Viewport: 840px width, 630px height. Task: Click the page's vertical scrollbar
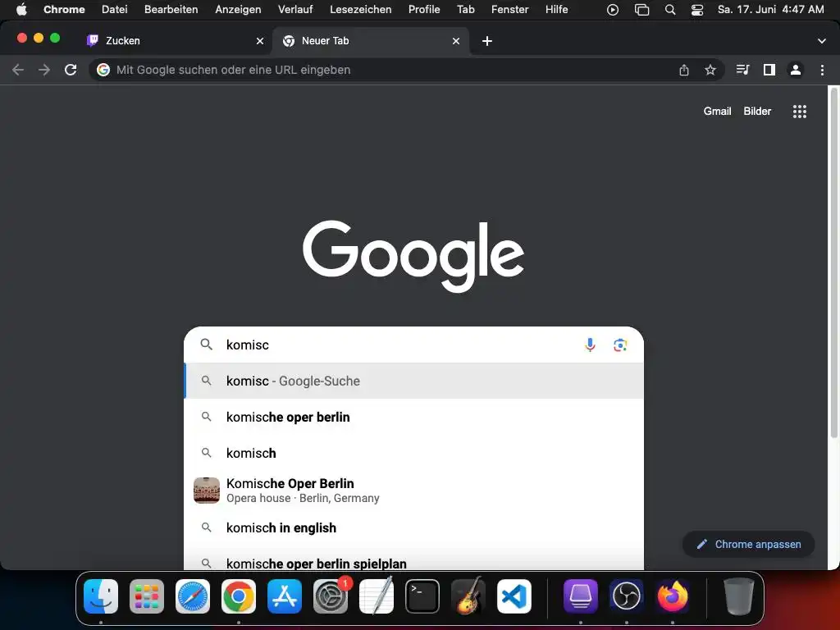pyautogui.click(x=833, y=262)
